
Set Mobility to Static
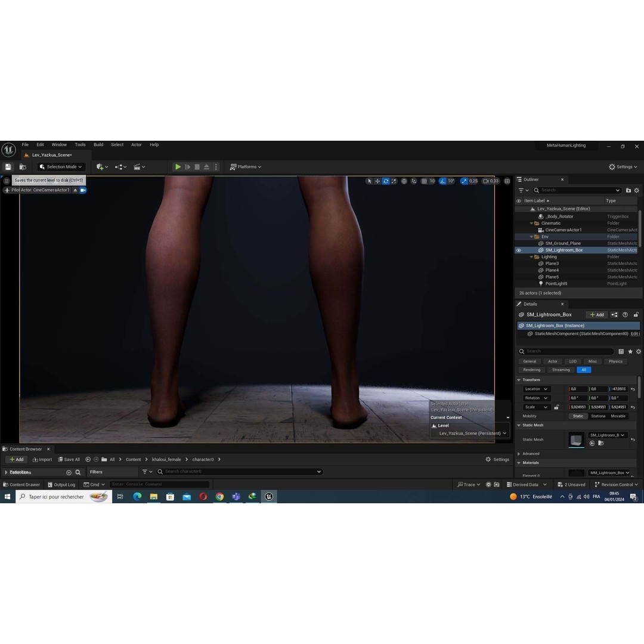[x=578, y=416]
